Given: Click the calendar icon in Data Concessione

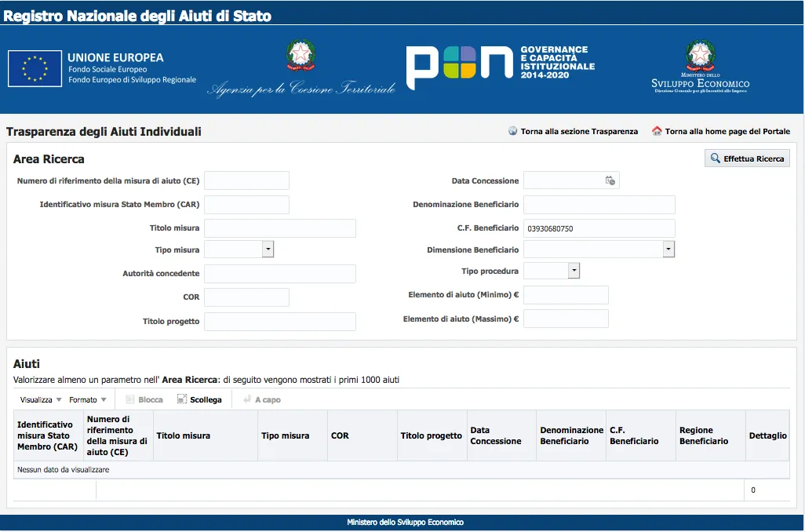Looking at the screenshot, I should tap(610, 180).
